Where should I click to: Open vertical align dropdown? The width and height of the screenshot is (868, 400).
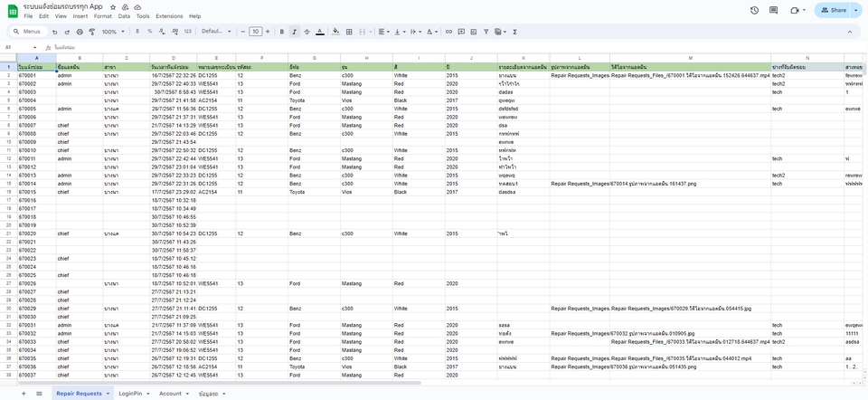pyautogui.click(x=401, y=32)
